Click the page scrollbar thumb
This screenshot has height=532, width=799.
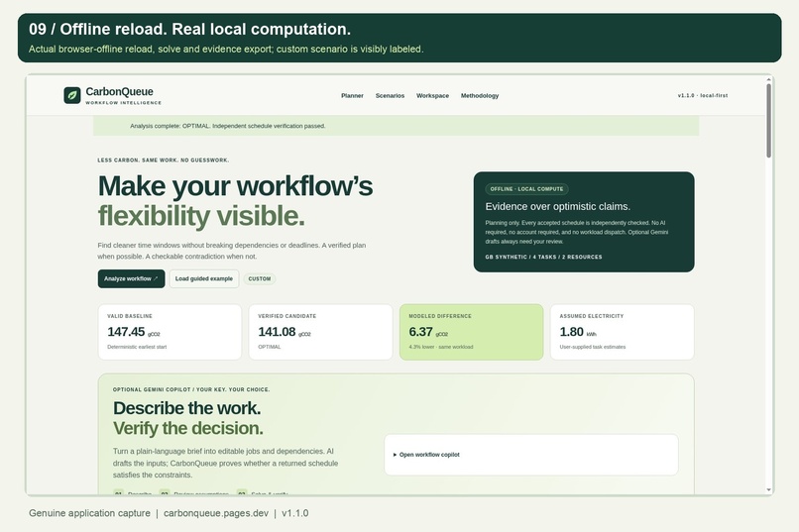(x=768, y=121)
